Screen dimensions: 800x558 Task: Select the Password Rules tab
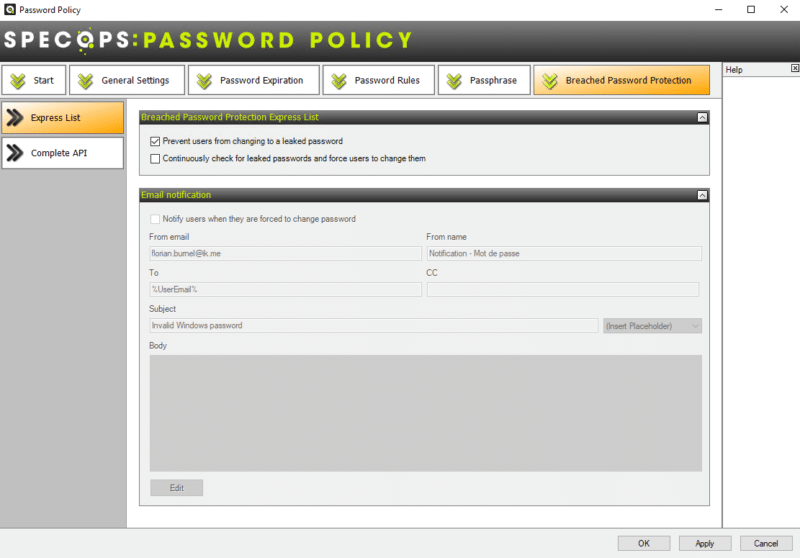coord(379,80)
